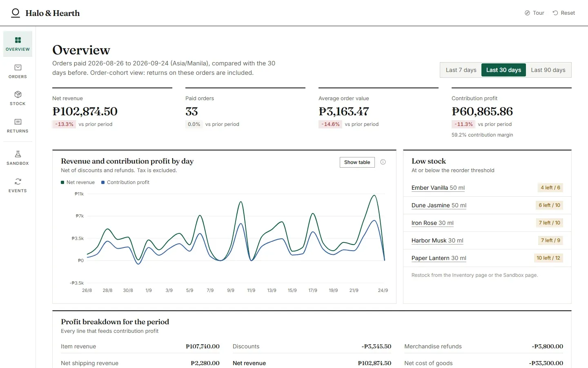The height and width of the screenshot is (368, 588).
Task: Open Dune Jasmine 50 ml product link
Action: pos(439,205)
